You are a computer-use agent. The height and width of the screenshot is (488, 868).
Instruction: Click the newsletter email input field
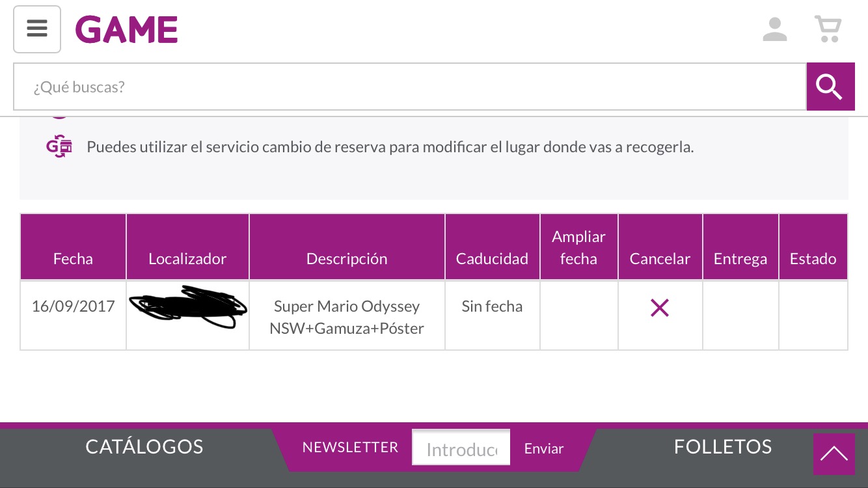[x=461, y=448]
